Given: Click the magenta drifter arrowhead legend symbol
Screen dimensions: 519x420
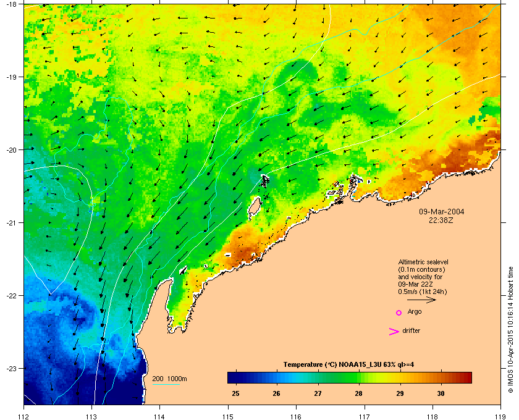Looking at the screenshot, I should (x=394, y=332).
